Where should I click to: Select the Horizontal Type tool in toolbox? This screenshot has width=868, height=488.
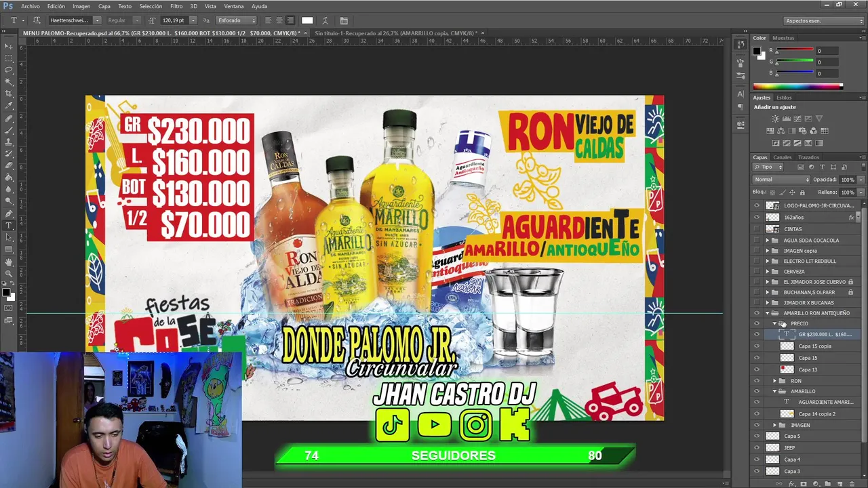click(x=9, y=225)
